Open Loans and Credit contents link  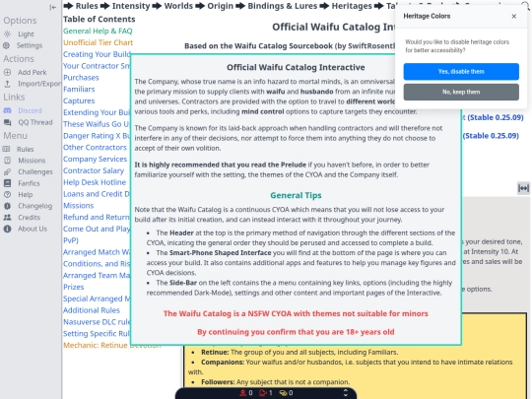(97, 194)
